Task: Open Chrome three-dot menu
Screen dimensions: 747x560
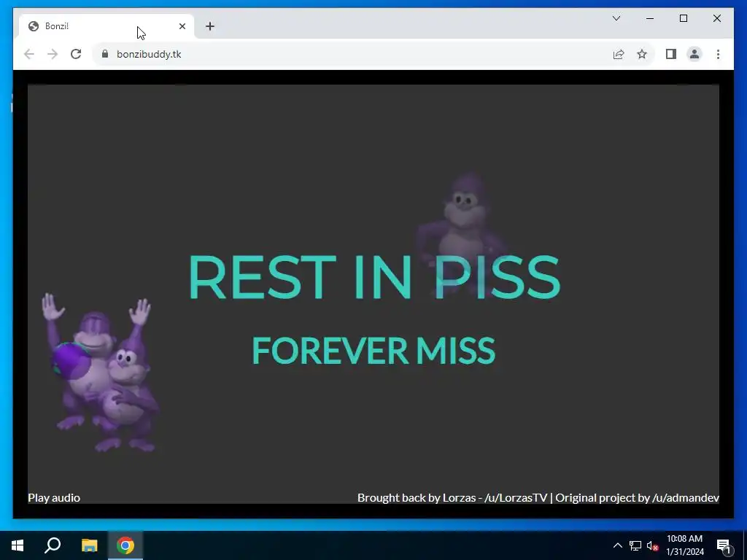Action: [718, 54]
